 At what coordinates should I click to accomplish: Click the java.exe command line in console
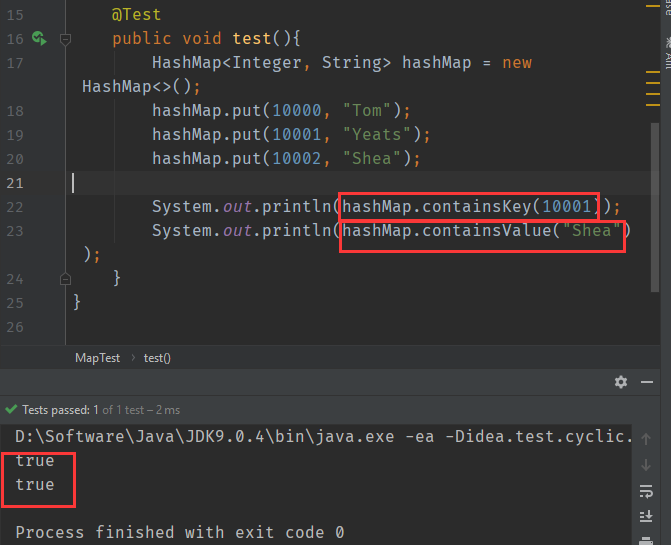tap(323, 436)
